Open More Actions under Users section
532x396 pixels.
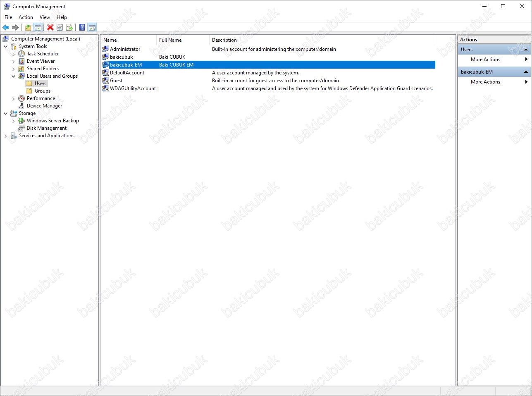coord(485,60)
